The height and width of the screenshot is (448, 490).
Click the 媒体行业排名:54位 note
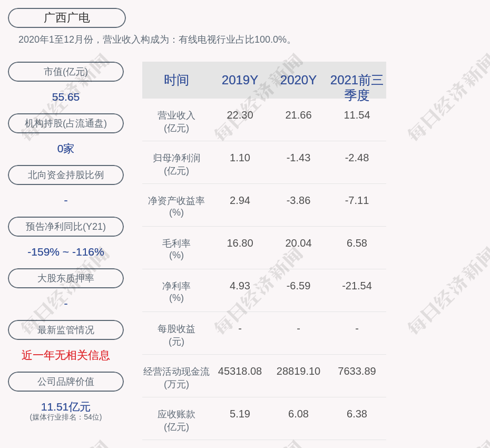pyautogui.click(x=66, y=417)
